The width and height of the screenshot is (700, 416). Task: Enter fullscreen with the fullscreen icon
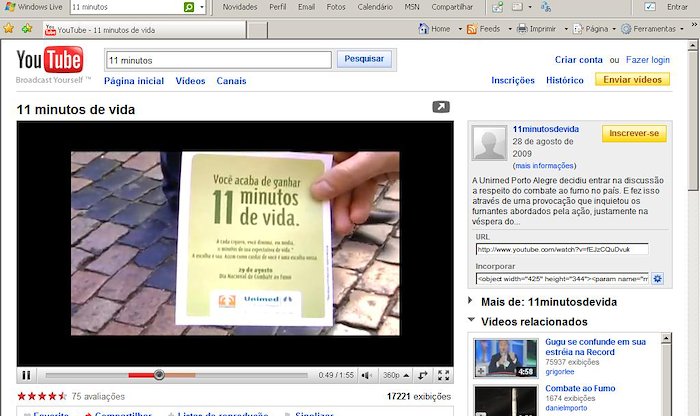point(443,375)
